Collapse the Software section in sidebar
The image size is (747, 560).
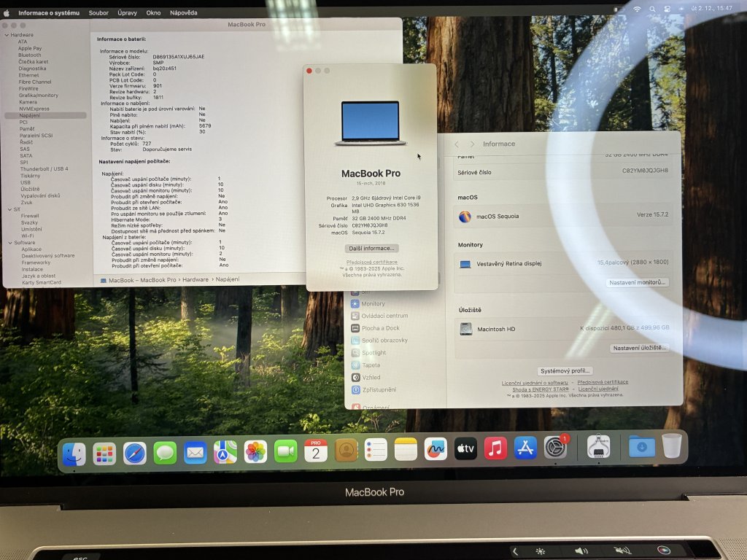[x=10, y=242]
